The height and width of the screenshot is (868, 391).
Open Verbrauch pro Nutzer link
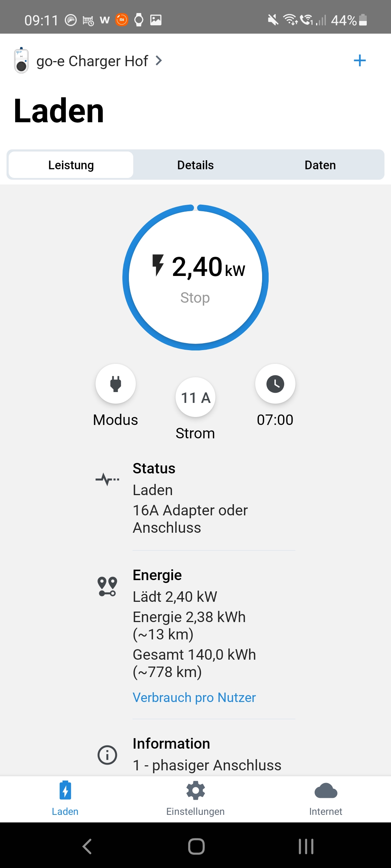tap(194, 697)
